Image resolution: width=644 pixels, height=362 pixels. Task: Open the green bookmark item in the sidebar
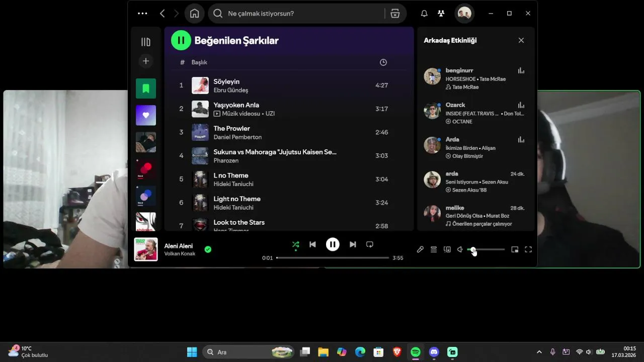(146, 88)
